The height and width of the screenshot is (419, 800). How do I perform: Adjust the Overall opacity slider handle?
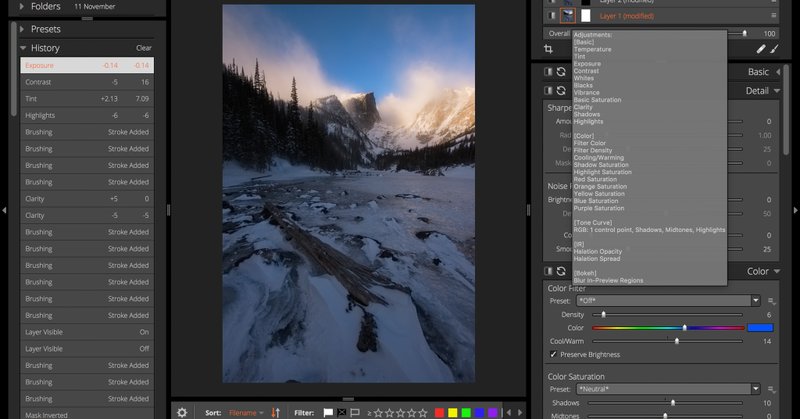[x=744, y=33]
